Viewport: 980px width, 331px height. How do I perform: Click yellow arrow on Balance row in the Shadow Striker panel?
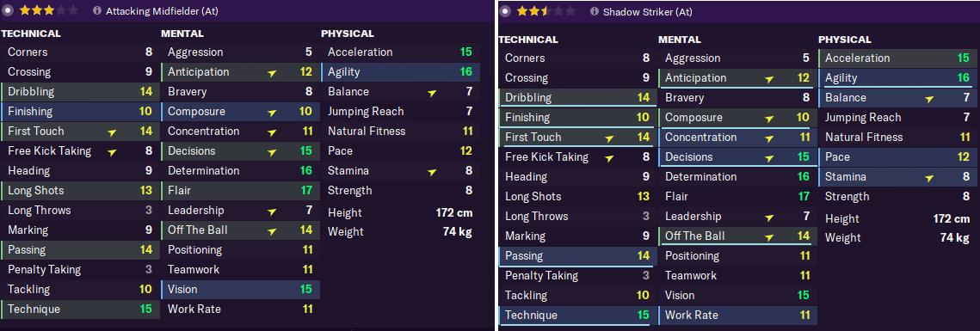pos(930,98)
